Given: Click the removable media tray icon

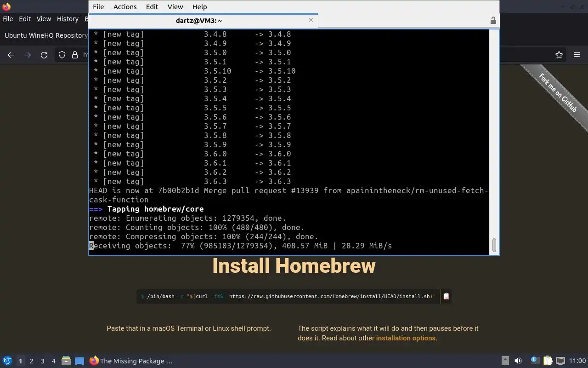Looking at the screenshot, I should [505, 361].
